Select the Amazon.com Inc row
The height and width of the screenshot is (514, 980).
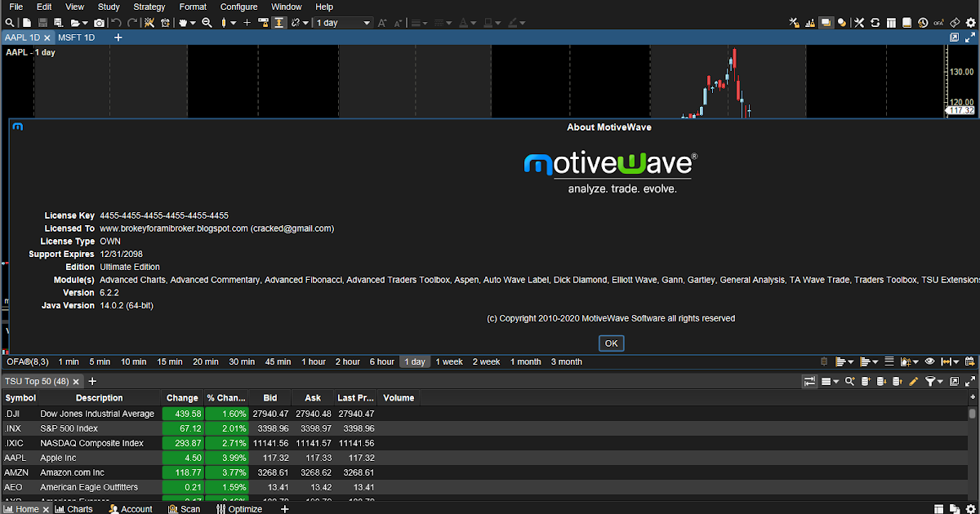tap(483, 472)
